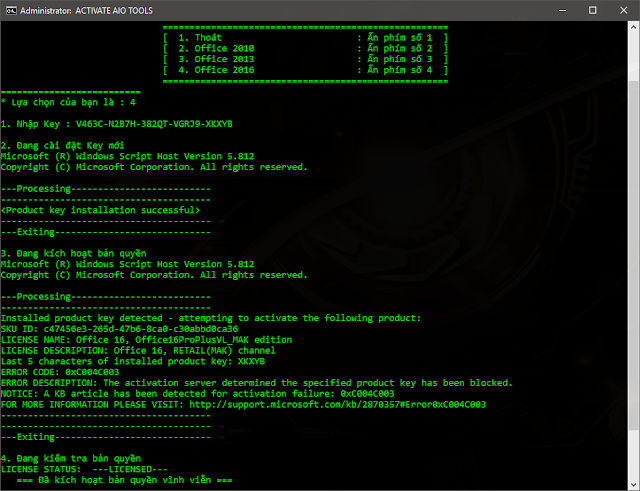Click the 'LICENSE NAME: Office 16' line
The width and height of the screenshot is (640, 491).
(x=147, y=340)
